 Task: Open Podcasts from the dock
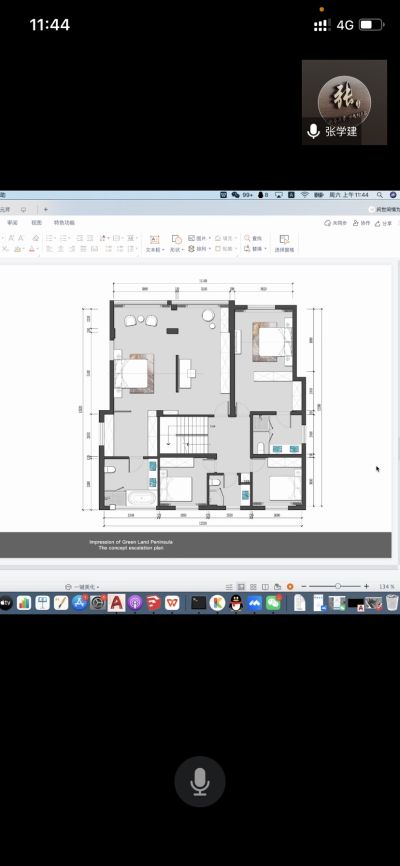point(135,603)
